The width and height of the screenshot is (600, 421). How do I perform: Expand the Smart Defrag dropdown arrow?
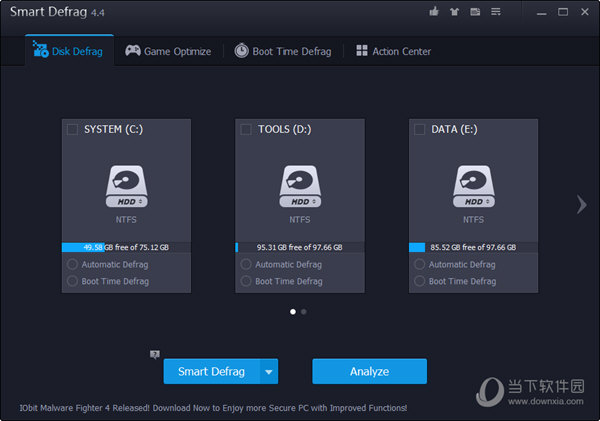click(x=269, y=371)
